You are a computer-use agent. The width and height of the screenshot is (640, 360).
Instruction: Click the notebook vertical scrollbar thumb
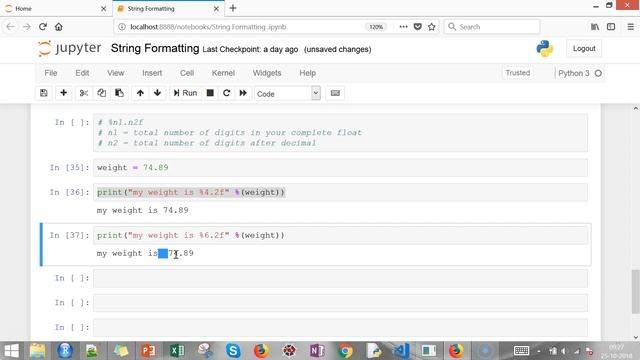636,291
